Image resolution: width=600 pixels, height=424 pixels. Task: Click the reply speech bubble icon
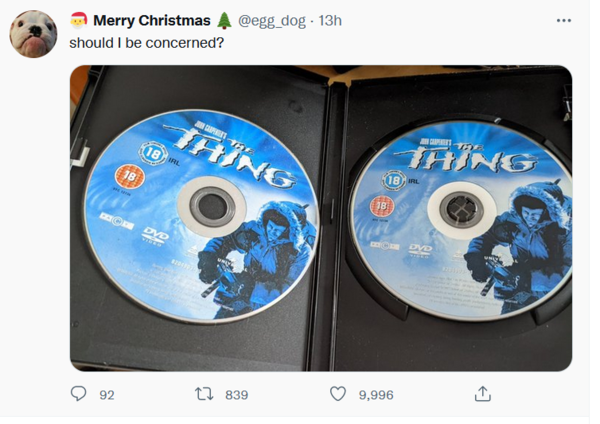(78, 393)
